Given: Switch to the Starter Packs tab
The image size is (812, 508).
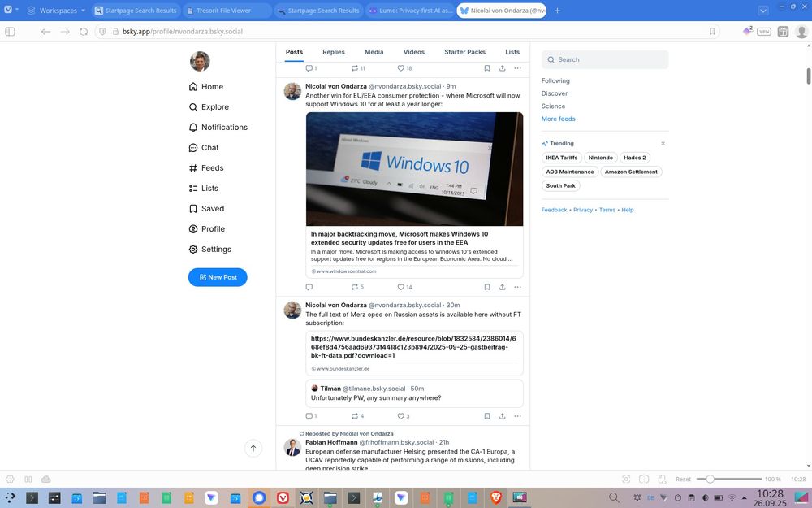Looking at the screenshot, I should click(x=464, y=52).
